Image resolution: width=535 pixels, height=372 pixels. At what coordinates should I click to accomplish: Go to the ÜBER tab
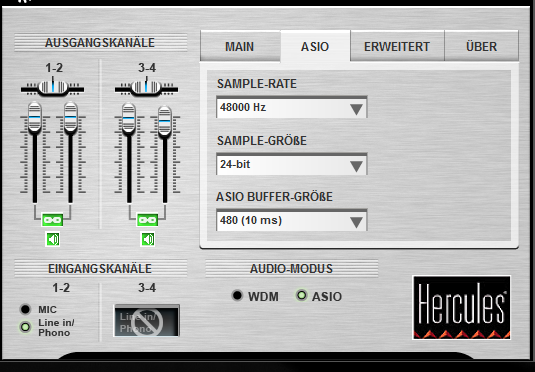pos(481,46)
